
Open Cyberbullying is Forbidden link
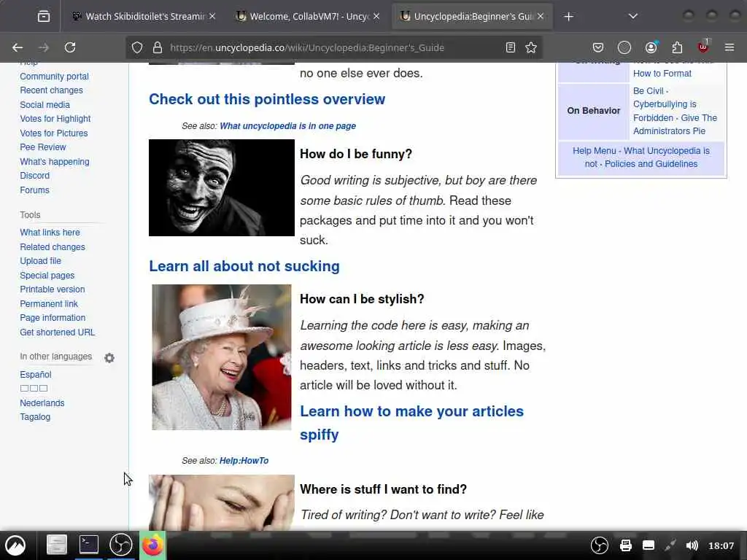tap(665, 111)
